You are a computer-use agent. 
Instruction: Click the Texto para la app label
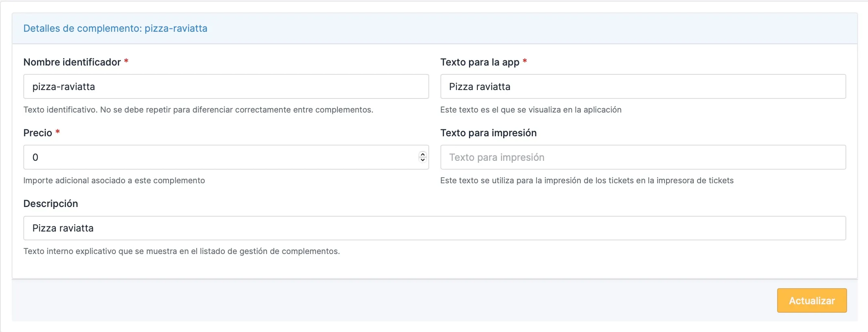click(480, 62)
